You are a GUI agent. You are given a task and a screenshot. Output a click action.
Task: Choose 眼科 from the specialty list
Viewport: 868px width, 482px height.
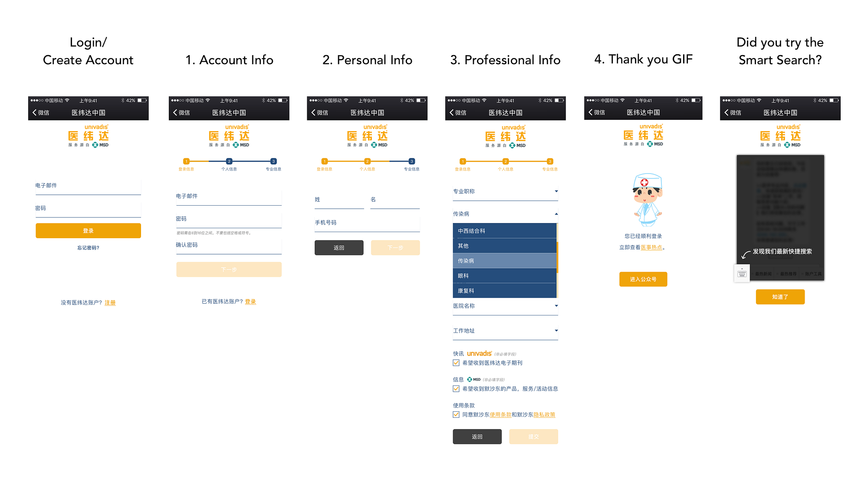coord(504,276)
